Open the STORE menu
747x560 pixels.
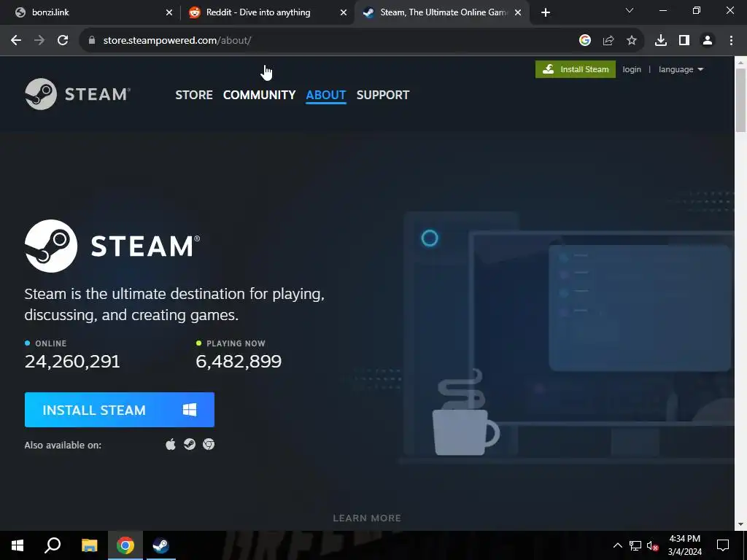(194, 95)
